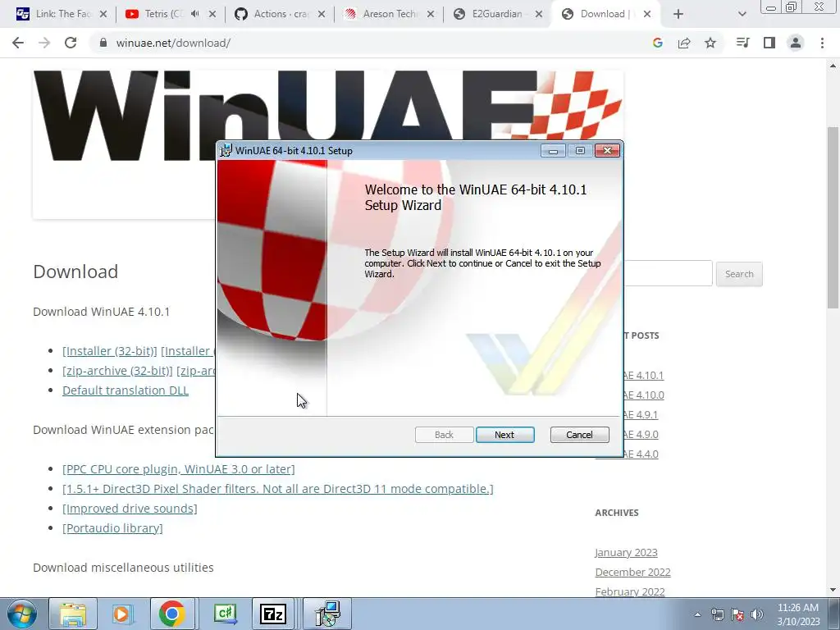Open the Chrome three-dot menu
The image size is (840, 630).
[x=822, y=43]
